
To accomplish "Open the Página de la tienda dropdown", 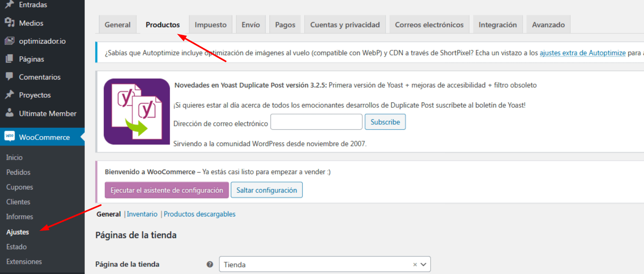I will (325, 264).
